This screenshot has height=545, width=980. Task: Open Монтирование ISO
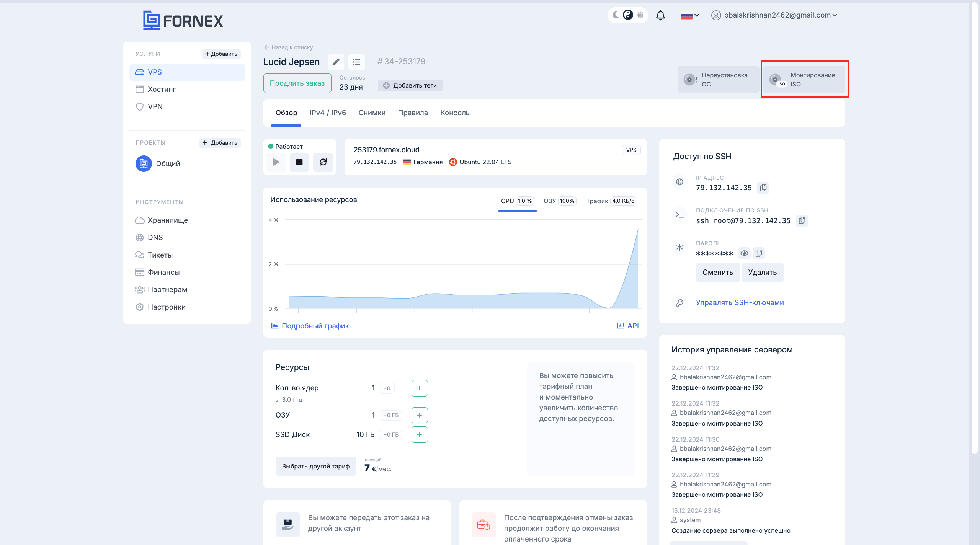[805, 80]
